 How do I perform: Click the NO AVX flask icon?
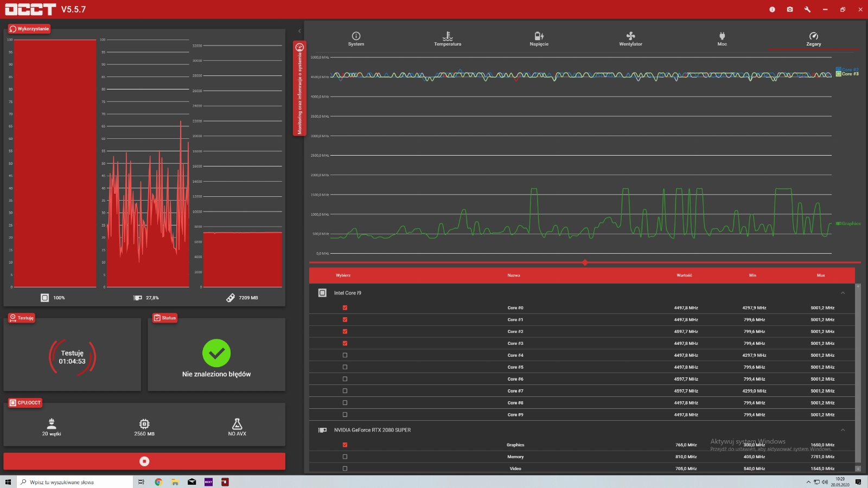pyautogui.click(x=237, y=423)
